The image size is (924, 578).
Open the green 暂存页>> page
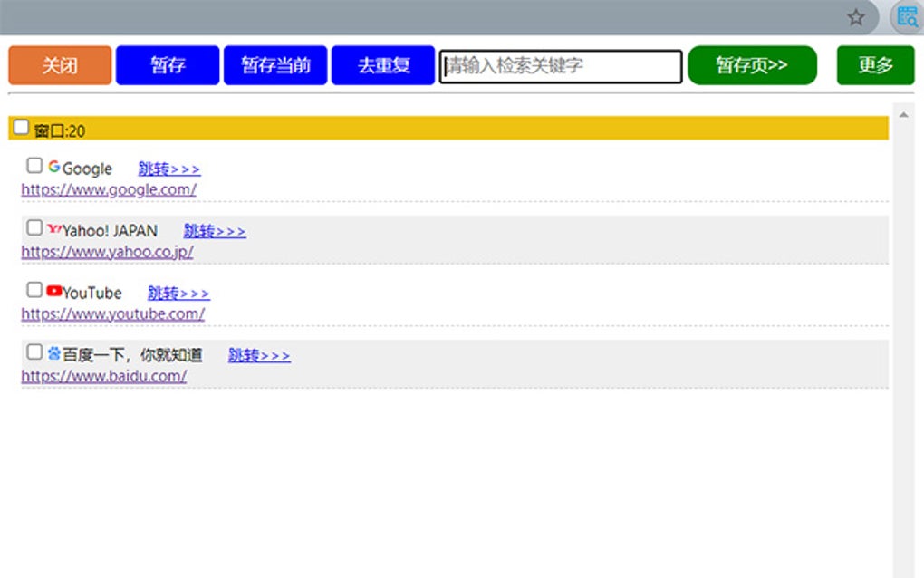point(753,65)
